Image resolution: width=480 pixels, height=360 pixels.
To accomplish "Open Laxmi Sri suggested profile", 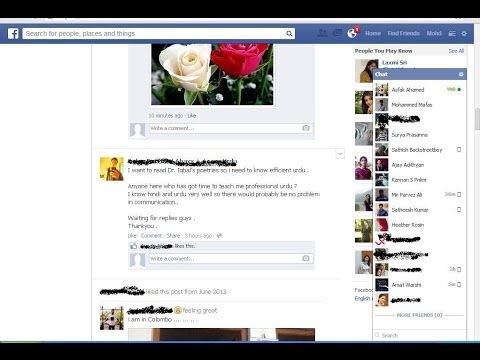I will [x=394, y=63].
